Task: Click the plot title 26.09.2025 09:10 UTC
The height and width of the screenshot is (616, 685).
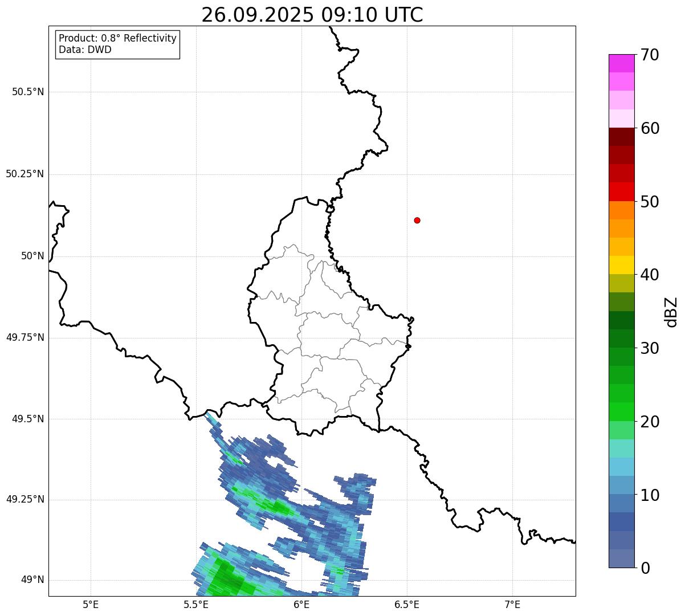Action: click(x=312, y=15)
